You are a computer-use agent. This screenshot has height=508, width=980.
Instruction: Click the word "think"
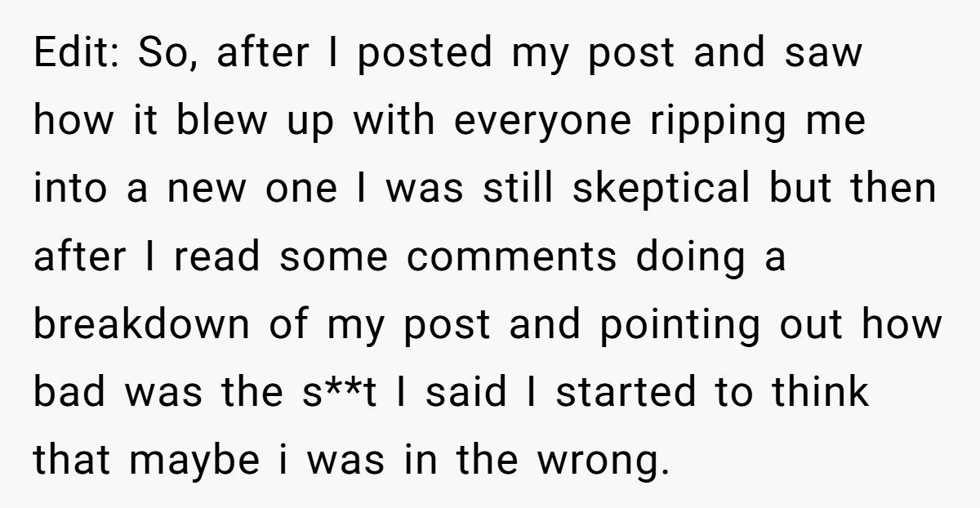818,392
